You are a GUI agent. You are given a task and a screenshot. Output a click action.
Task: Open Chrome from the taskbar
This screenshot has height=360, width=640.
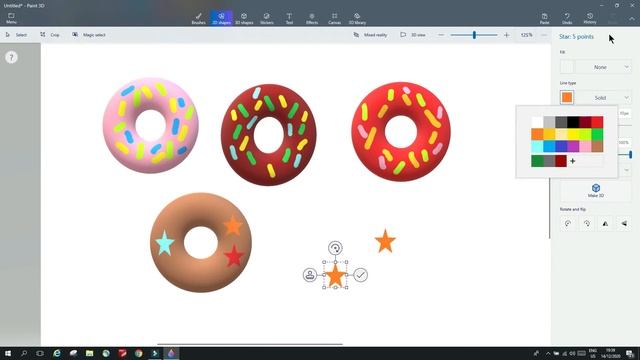138,353
